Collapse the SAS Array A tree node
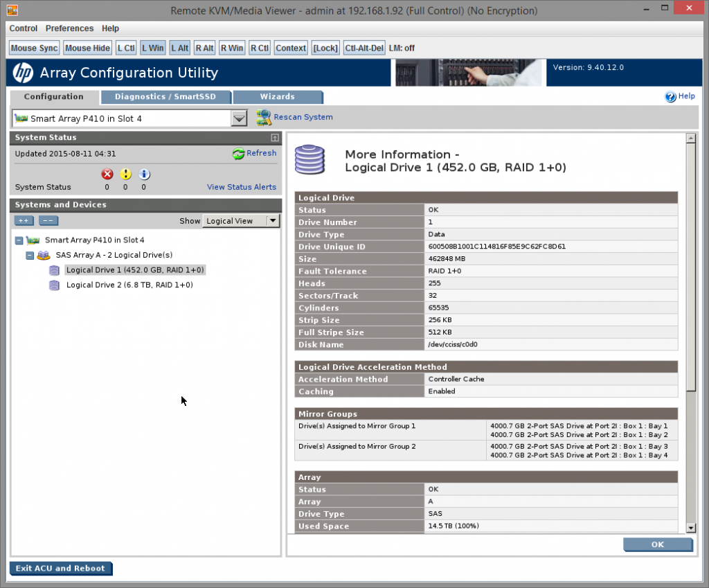Viewport: 709px width, 588px height. click(x=30, y=256)
